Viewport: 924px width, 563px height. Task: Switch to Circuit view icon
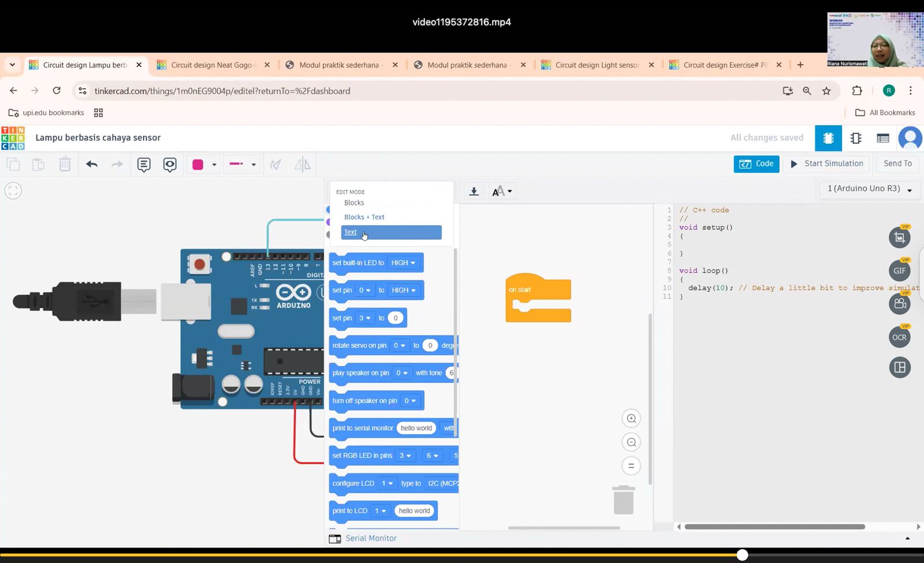pos(828,138)
